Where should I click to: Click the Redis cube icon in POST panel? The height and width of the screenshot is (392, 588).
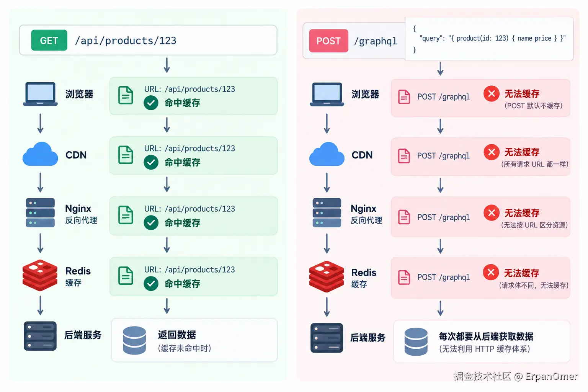(x=327, y=276)
